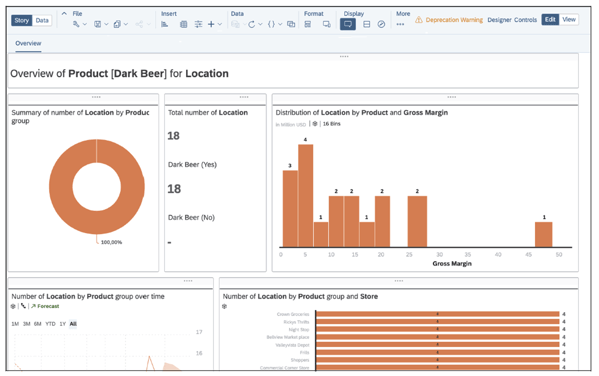
Task: Insert a chart from the toolbar
Action: (165, 24)
